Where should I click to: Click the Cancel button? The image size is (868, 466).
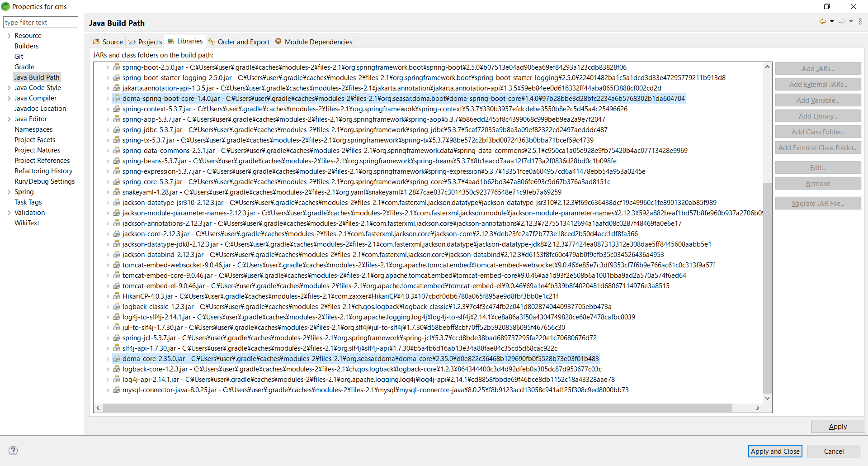tap(834, 451)
